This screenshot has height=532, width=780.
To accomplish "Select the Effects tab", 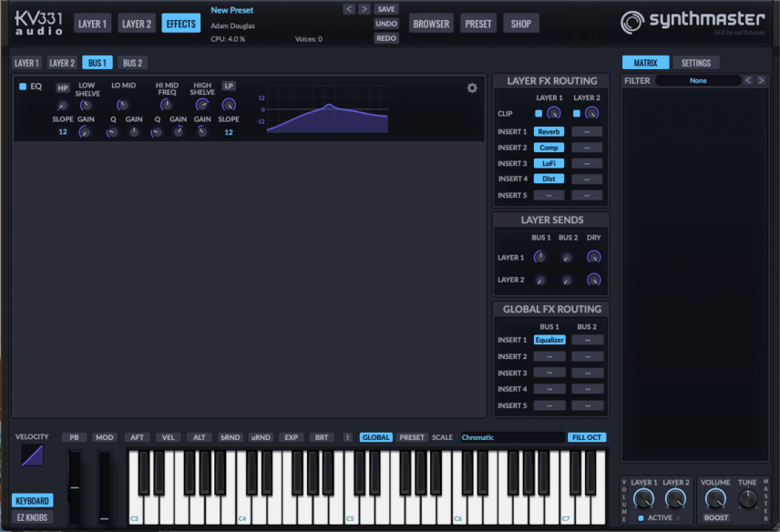I will (180, 24).
